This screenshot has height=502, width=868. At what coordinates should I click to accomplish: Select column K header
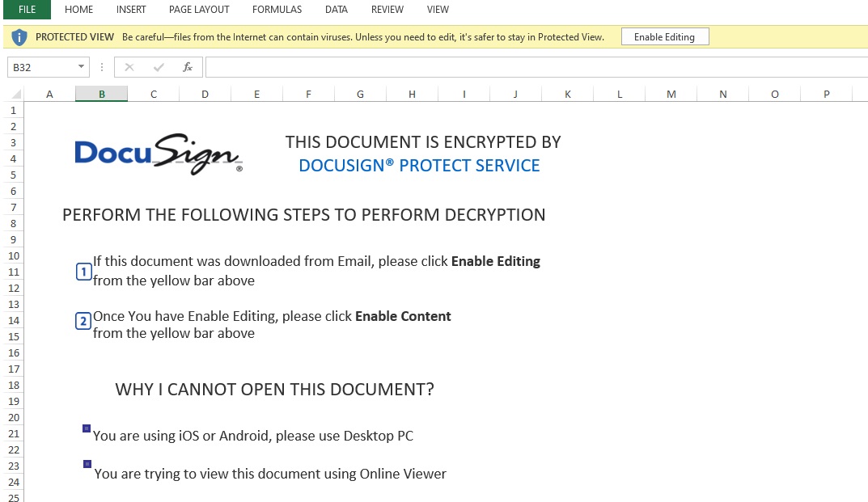pyautogui.click(x=567, y=94)
